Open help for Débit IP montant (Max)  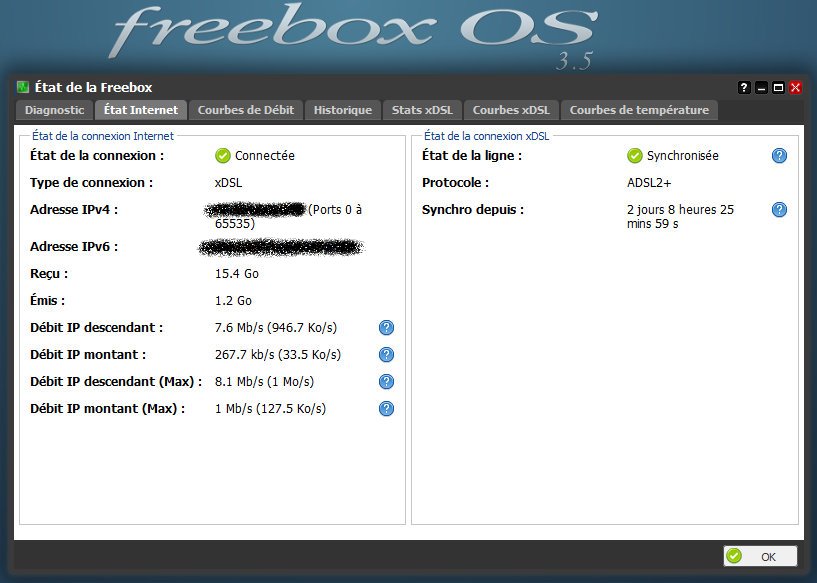(386, 409)
